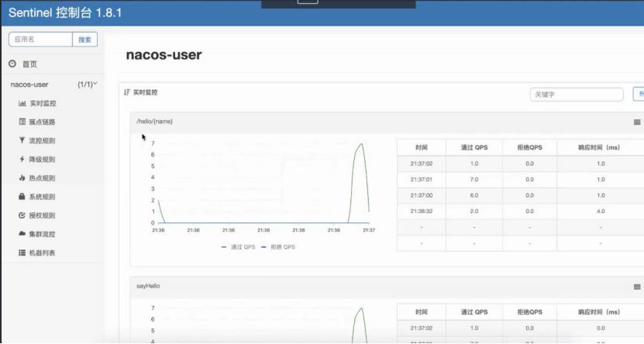Click the 实时监控 bar chart icon
Screen dimensions: 644x344
tap(22, 103)
